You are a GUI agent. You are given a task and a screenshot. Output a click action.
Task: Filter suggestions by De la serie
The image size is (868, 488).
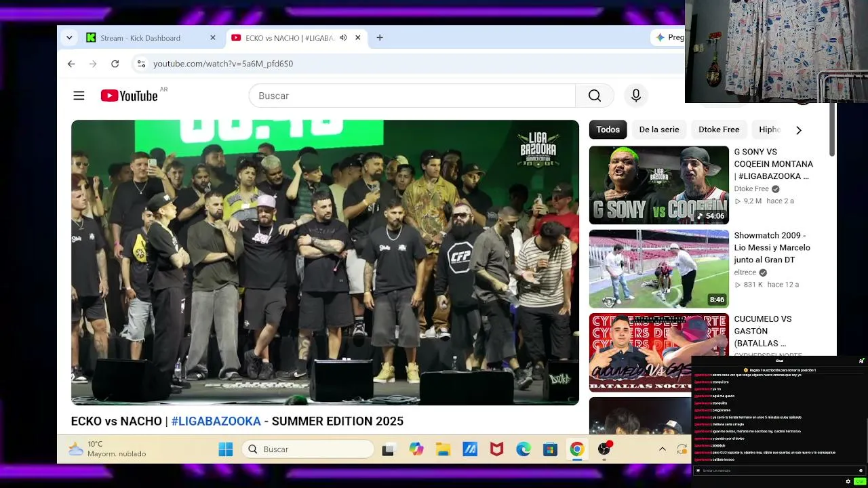tap(658, 129)
